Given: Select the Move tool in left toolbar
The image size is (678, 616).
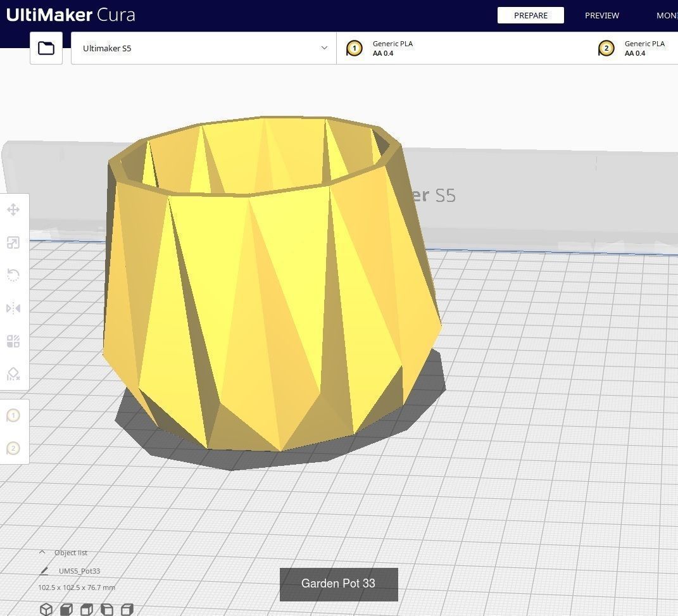Looking at the screenshot, I should point(13,210).
